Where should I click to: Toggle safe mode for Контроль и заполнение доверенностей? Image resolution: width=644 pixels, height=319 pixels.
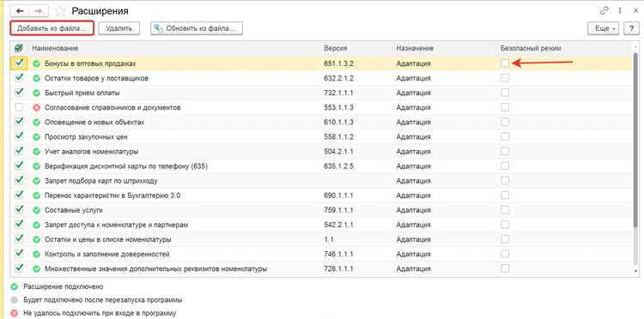click(x=505, y=254)
